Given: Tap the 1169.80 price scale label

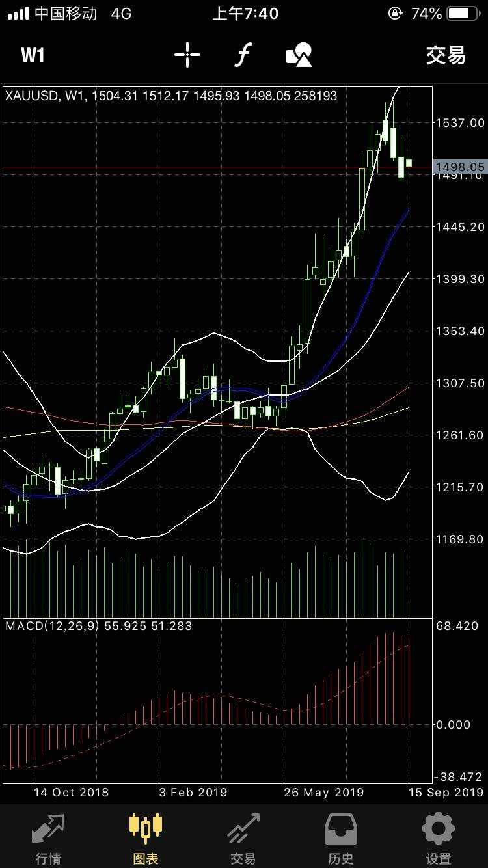Looking at the screenshot, I should pyautogui.click(x=460, y=539).
